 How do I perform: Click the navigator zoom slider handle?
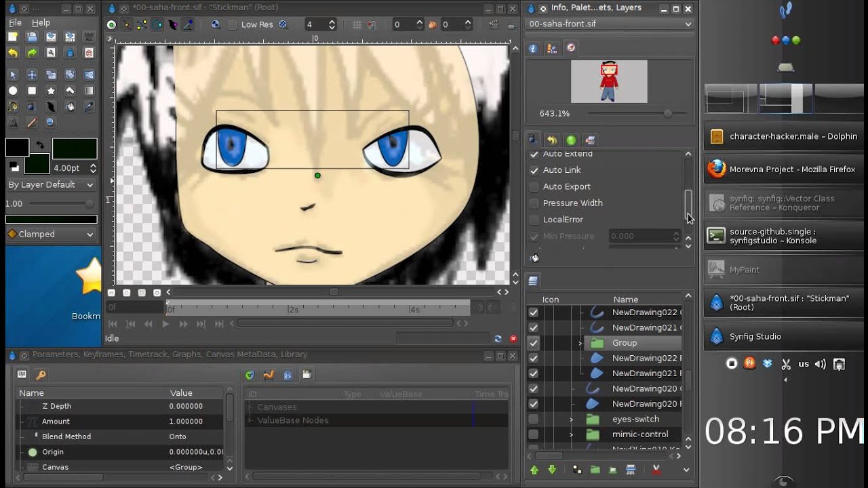pos(668,113)
